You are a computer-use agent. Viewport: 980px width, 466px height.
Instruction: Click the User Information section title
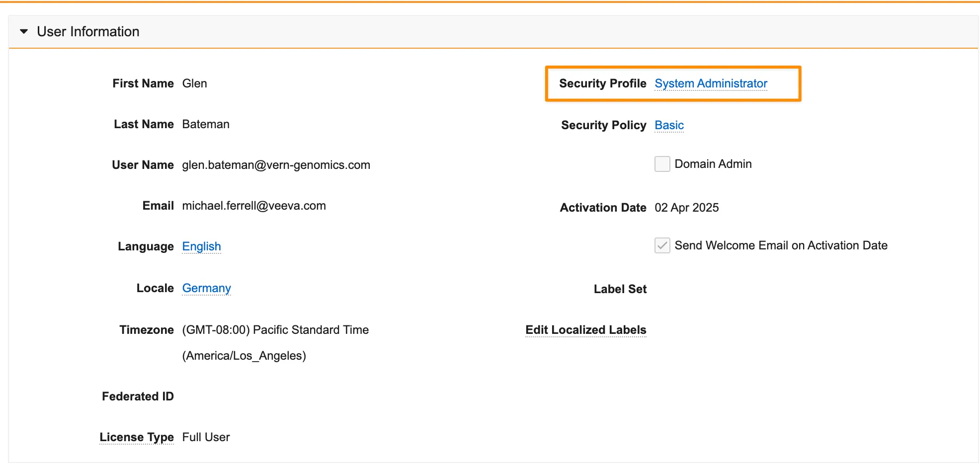(x=88, y=32)
